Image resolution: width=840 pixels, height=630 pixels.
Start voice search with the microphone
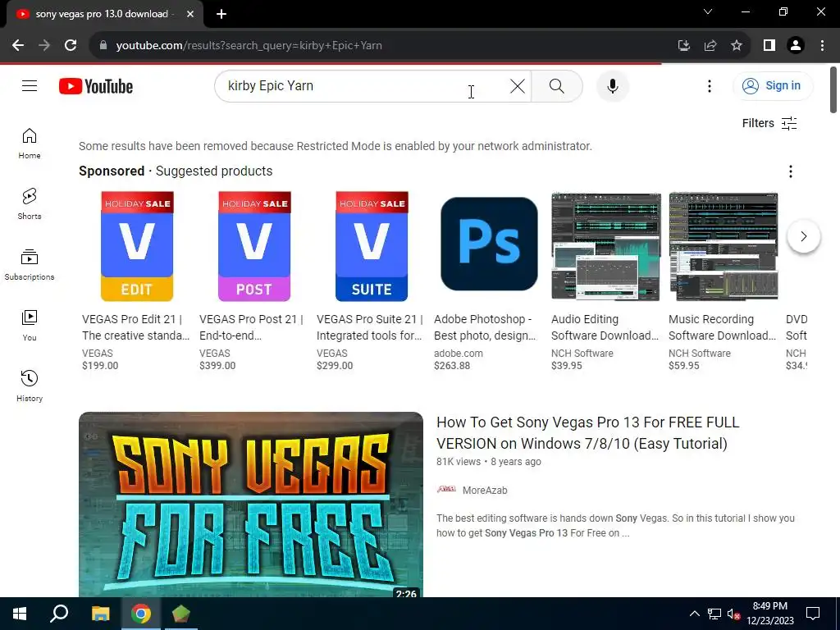tap(612, 85)
